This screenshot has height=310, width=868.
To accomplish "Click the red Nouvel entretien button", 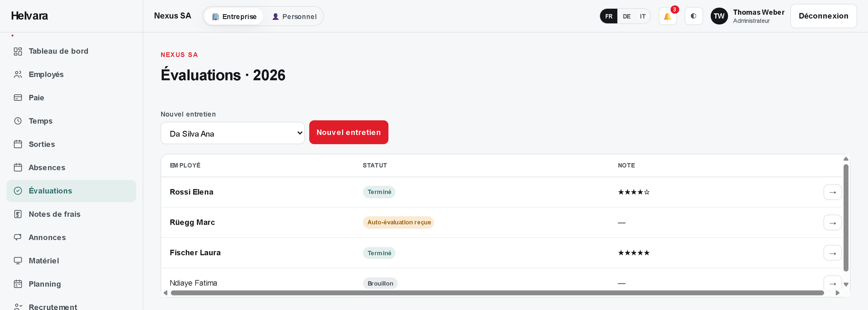I will (349, 132).
